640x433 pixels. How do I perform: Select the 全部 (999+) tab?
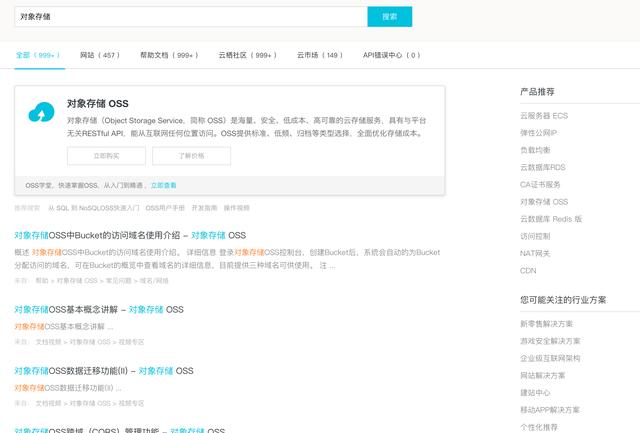pyautogui.click(x=38, y=55)
